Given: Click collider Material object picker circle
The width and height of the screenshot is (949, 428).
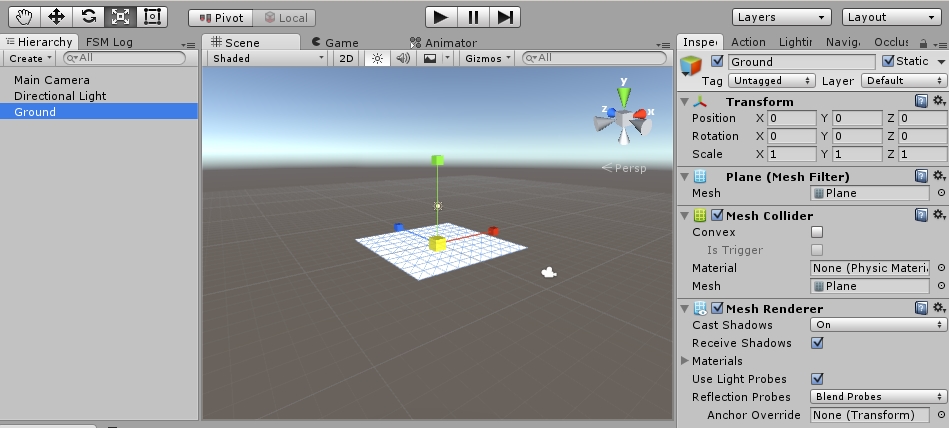Looking at the screenshot, I should 941,268.
